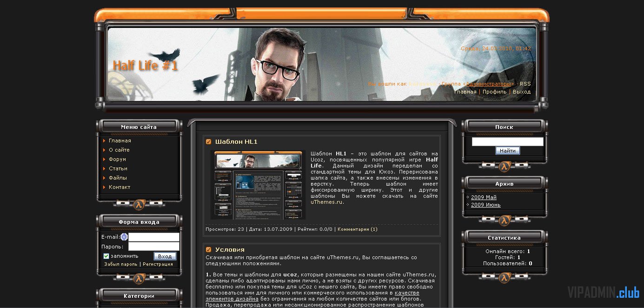
Task: Open the uThemes.ru link in the HL1 post
Action: click(327, 202)
